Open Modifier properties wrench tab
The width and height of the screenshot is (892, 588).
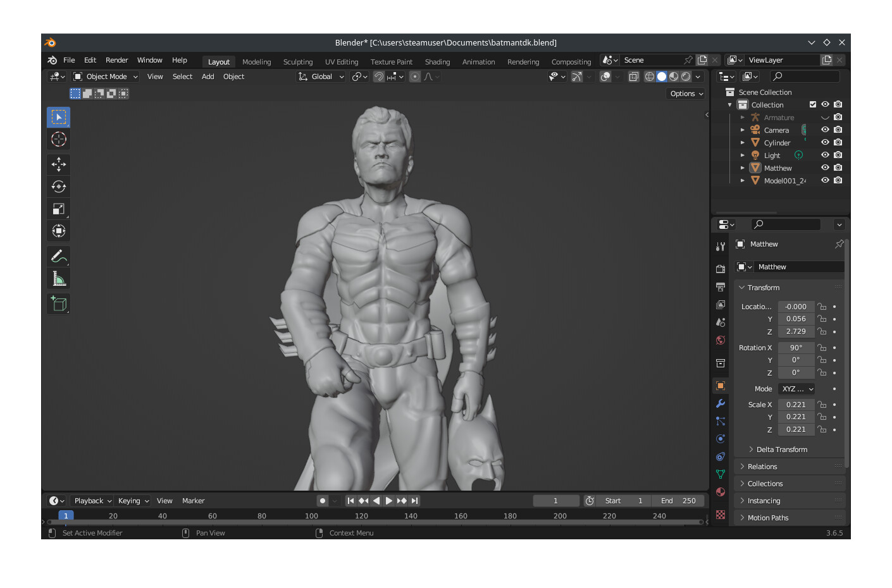721,403
